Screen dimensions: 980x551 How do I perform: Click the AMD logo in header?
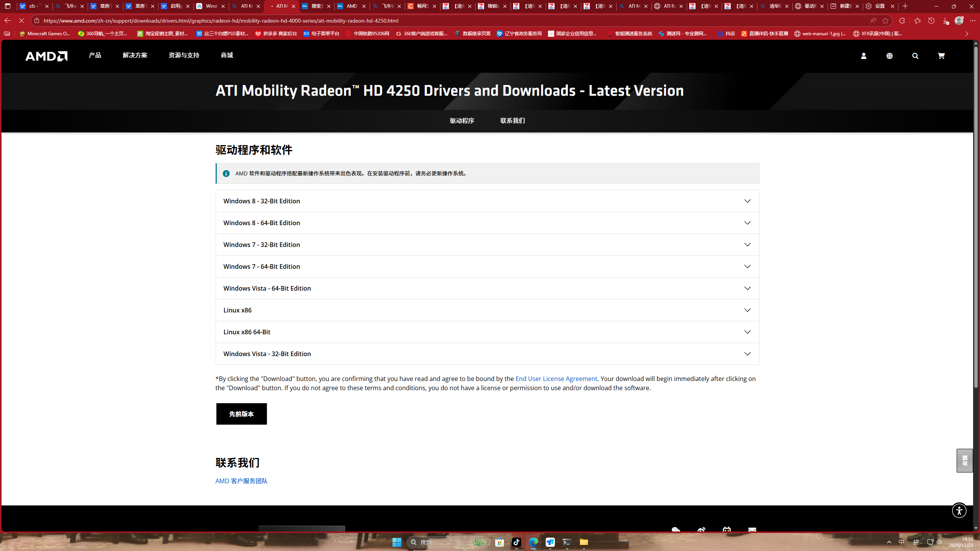point(46,56)
